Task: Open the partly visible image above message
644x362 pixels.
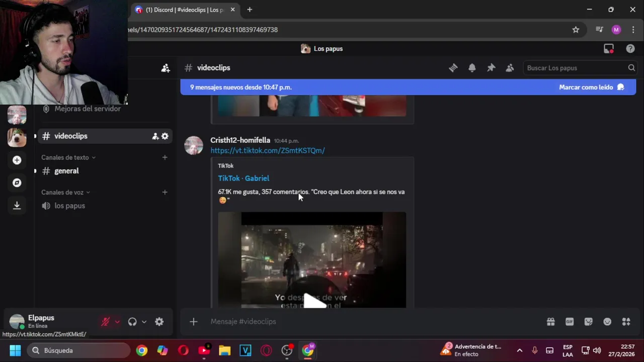Action: pos(312,106)
